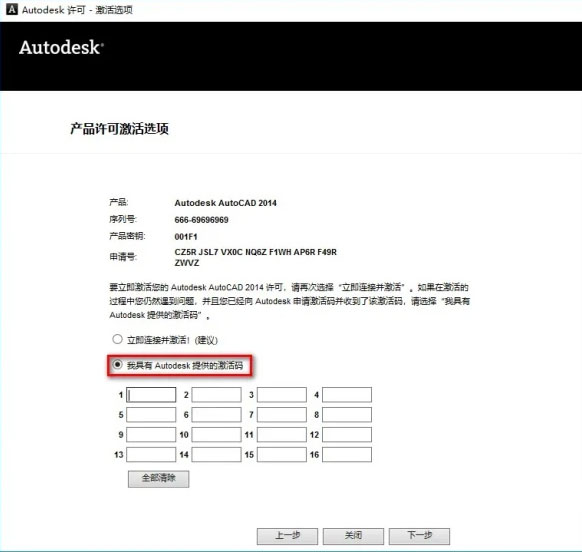Click the '产品:' label
The image size is (582, 552).
[118, 202]
